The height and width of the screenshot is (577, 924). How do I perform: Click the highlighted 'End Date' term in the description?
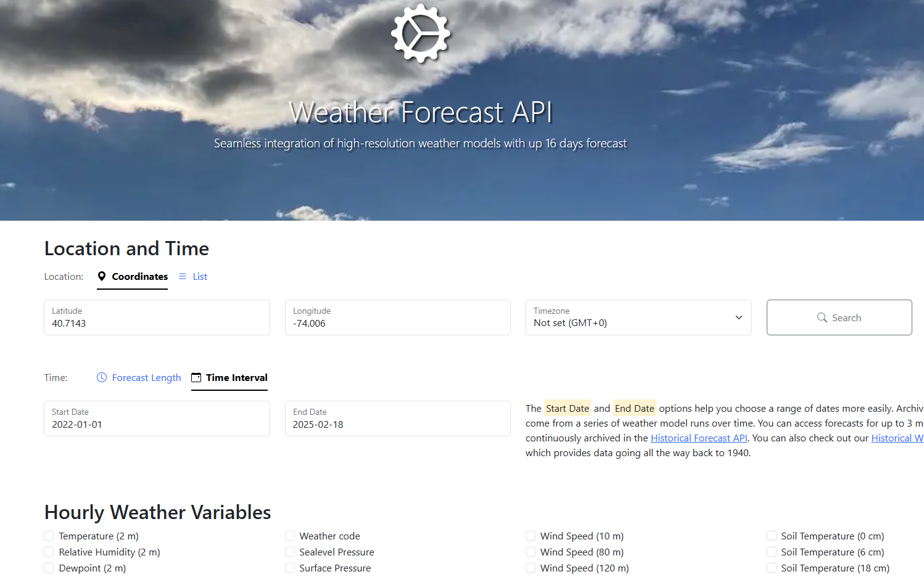click(635, 408)
